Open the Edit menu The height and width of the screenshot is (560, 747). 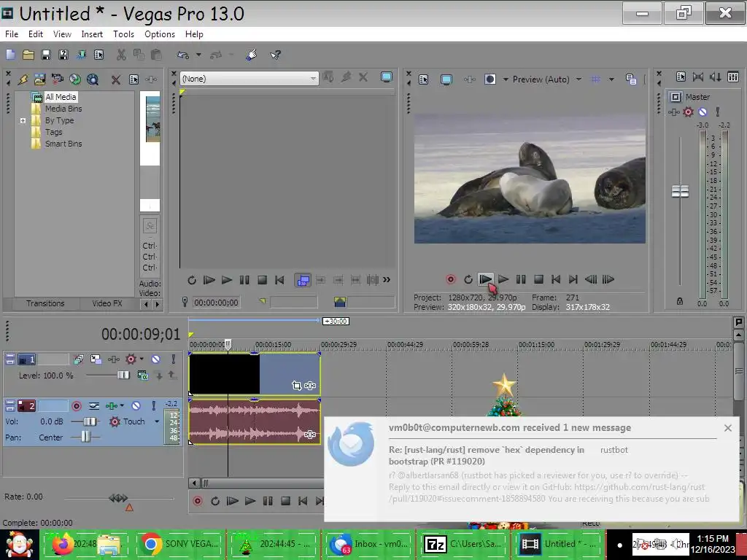click(36, 34)
